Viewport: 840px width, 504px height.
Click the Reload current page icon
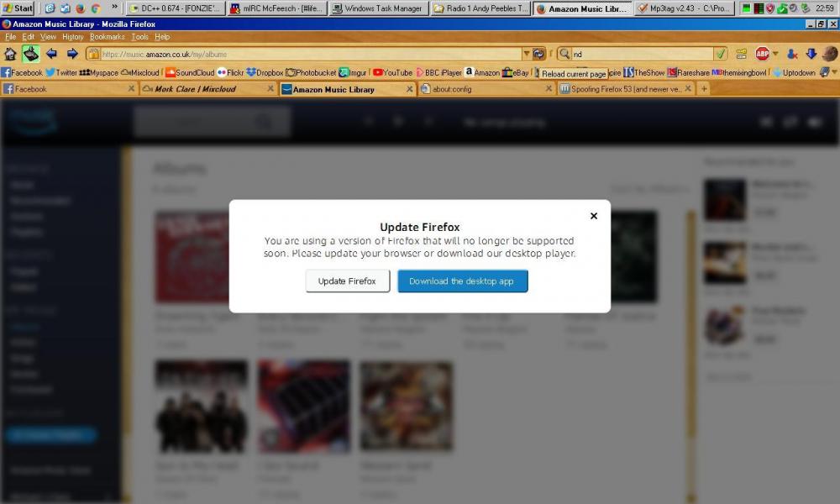539,54
